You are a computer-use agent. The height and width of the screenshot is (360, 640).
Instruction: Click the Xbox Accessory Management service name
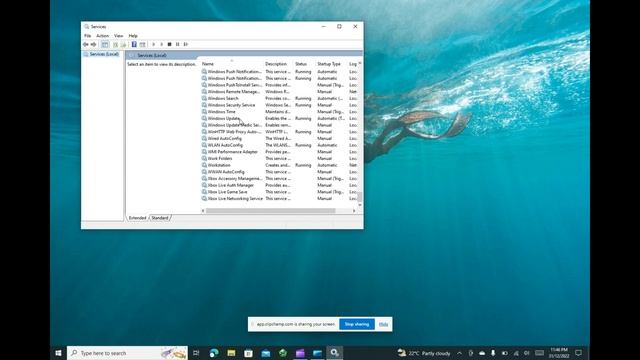click(x=235, y=178)
